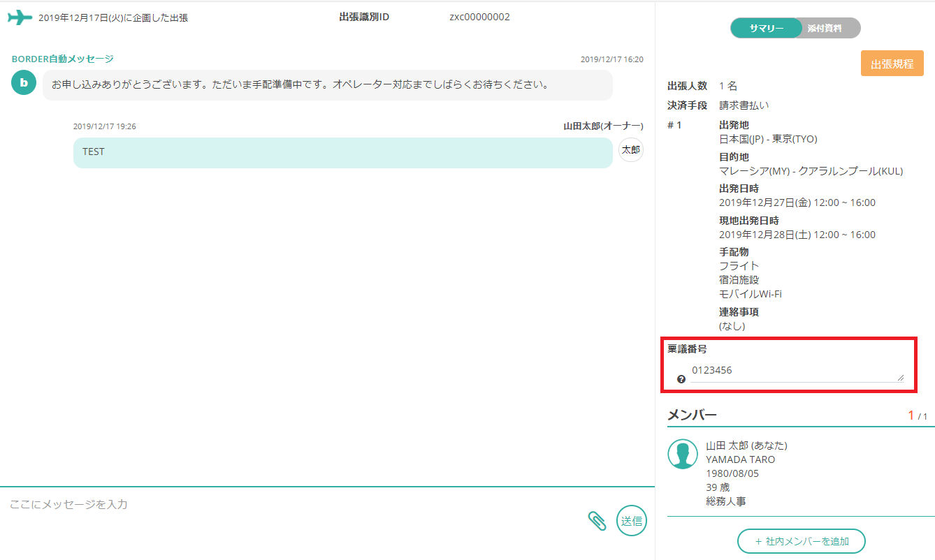Screen dimensions: 935x560
Task: Open the help icon beside 稟議番号
Action: click(x=681, y=379)
